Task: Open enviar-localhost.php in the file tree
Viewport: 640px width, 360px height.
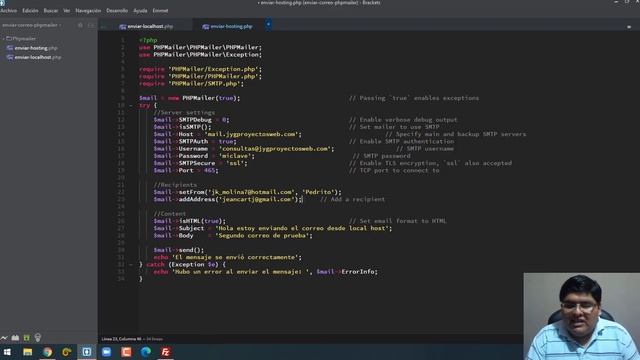Action: (x=38, y=57)
